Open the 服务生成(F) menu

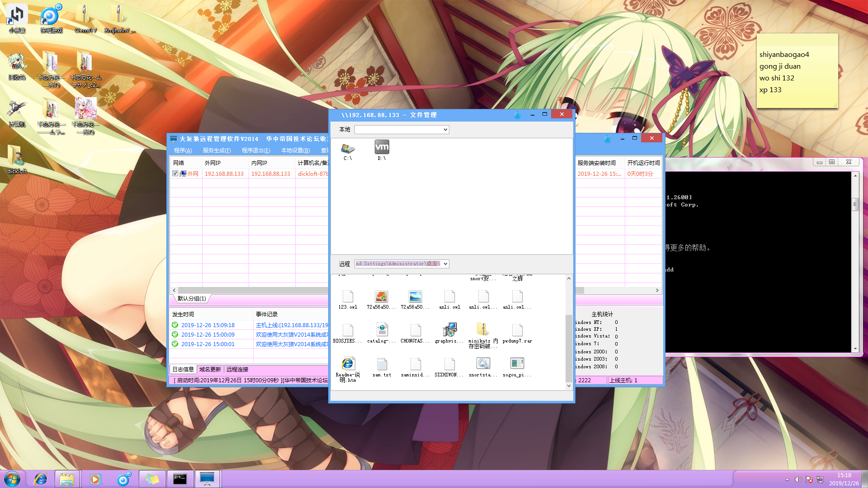[x=217, y=150]
